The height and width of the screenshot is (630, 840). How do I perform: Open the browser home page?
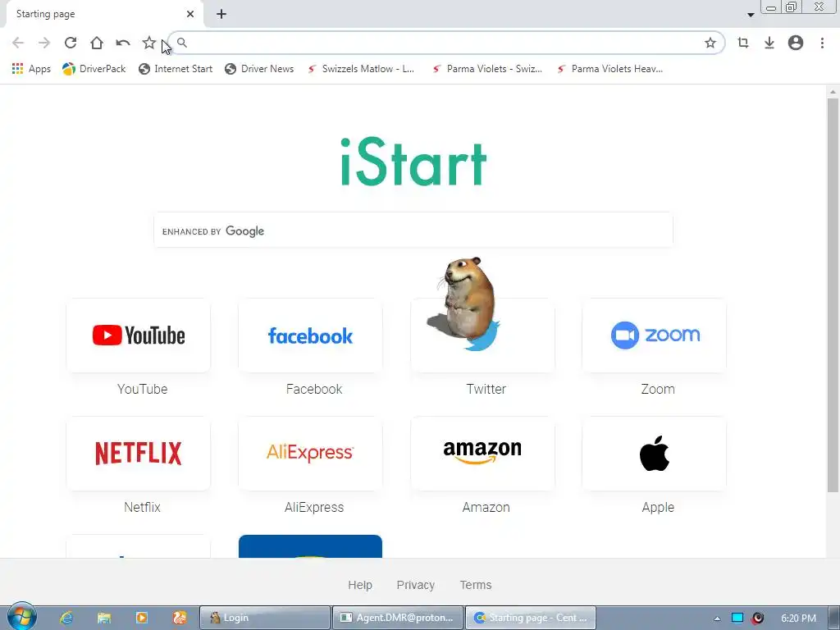coord(97,43)
